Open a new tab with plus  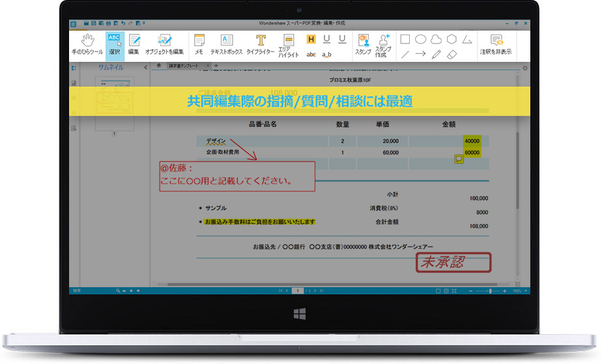(216, 66)
